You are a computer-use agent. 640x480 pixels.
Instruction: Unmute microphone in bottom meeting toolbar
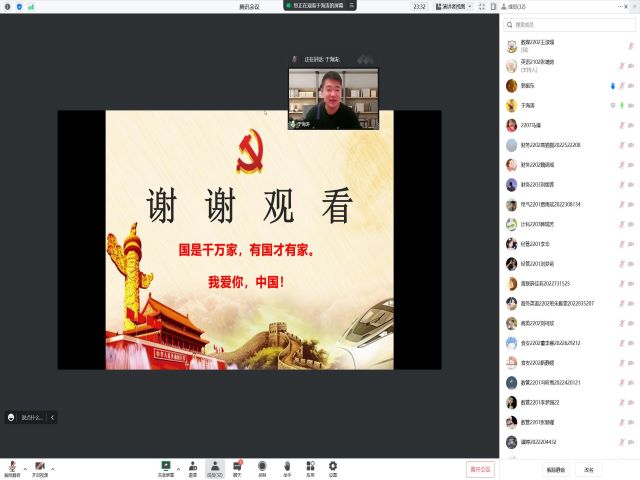12,469
